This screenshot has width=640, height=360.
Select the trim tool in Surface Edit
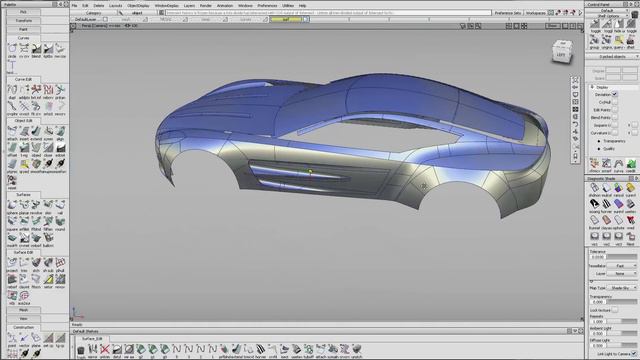[24, 263]
